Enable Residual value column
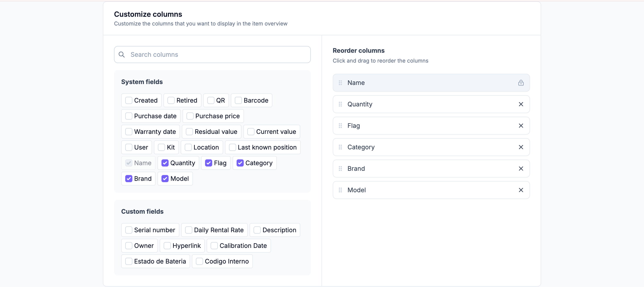The width and height of the screenshot is (644, 287). [x=189, y=132]
